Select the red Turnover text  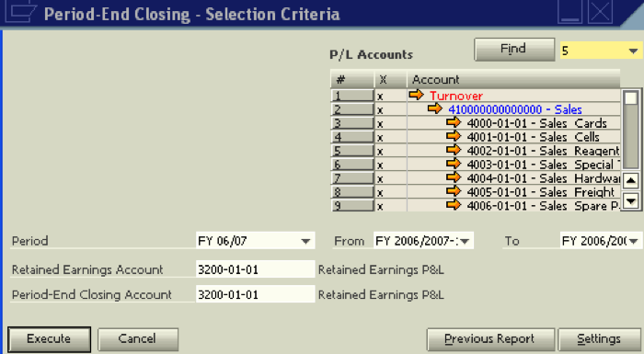[x=456, y=97]
